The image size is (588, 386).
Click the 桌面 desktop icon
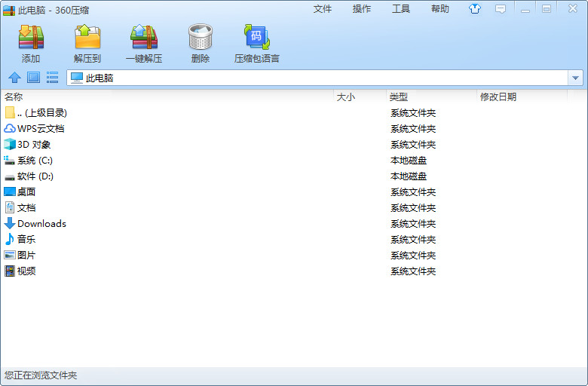[x=10, y=191]
